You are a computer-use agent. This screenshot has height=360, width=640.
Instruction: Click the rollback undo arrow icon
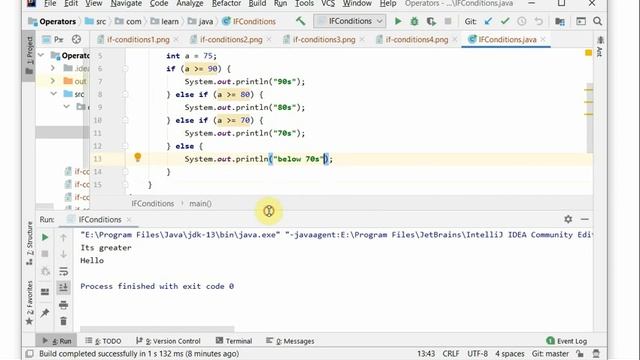tap(539, 21)
